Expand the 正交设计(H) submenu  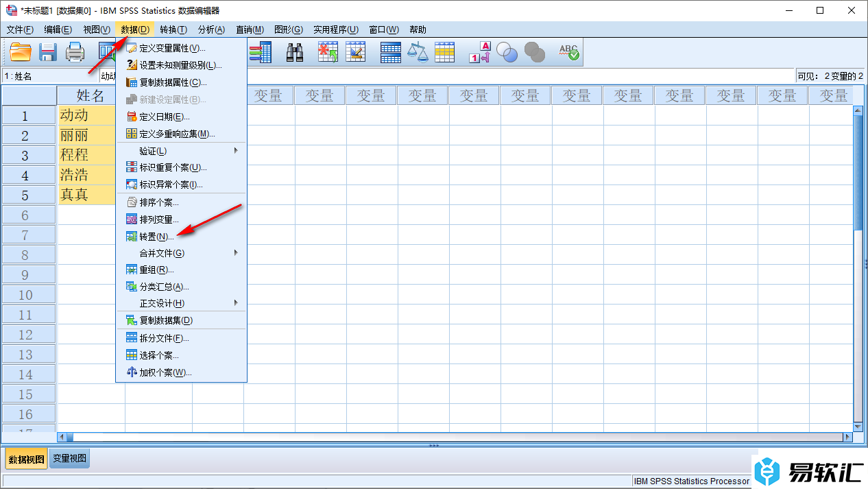(x=181, y=303)
